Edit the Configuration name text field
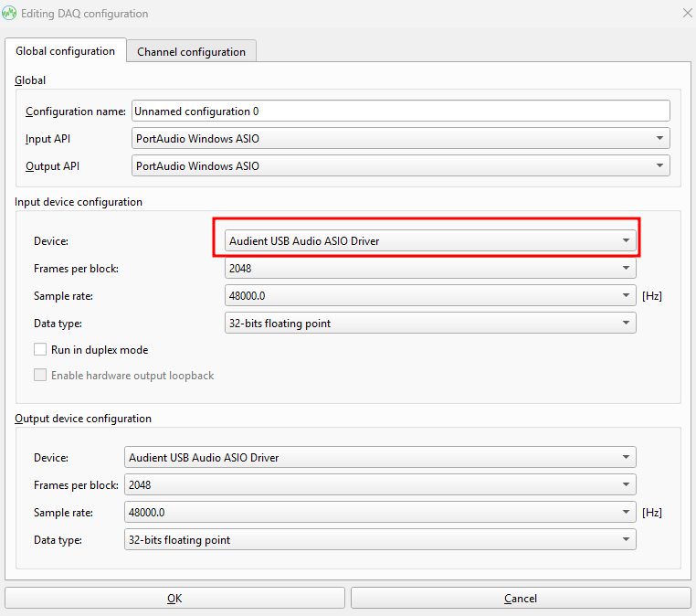696x616 pixels. click(400, 112)
